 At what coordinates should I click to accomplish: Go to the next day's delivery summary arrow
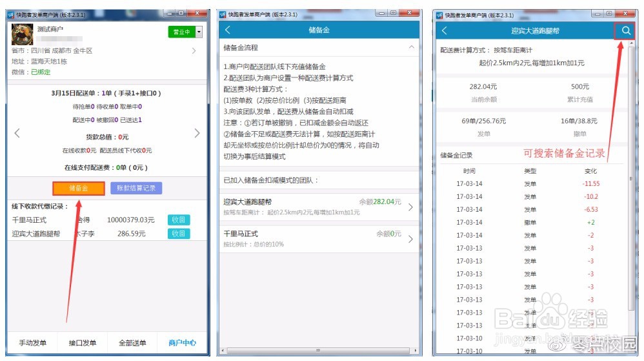pyautogui.click(x=197, y=133)
